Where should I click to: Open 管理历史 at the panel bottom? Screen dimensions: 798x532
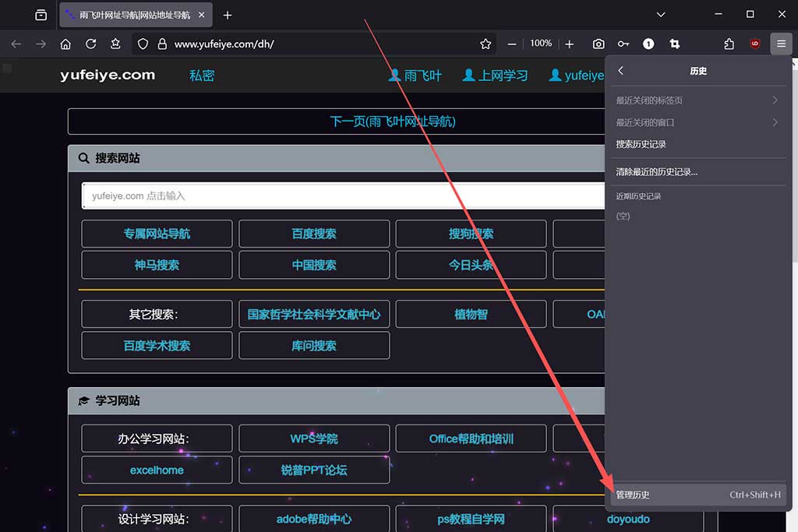click(698, 495)
